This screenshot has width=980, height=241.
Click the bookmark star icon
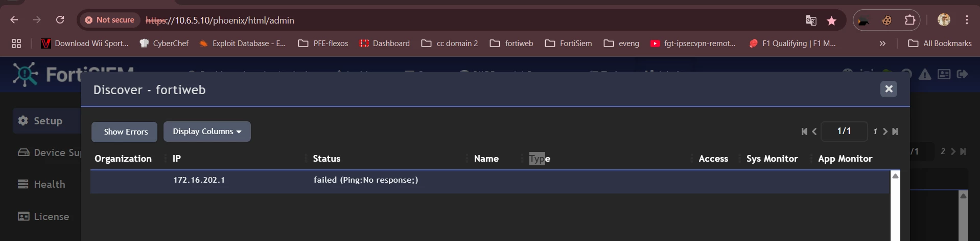832,20
